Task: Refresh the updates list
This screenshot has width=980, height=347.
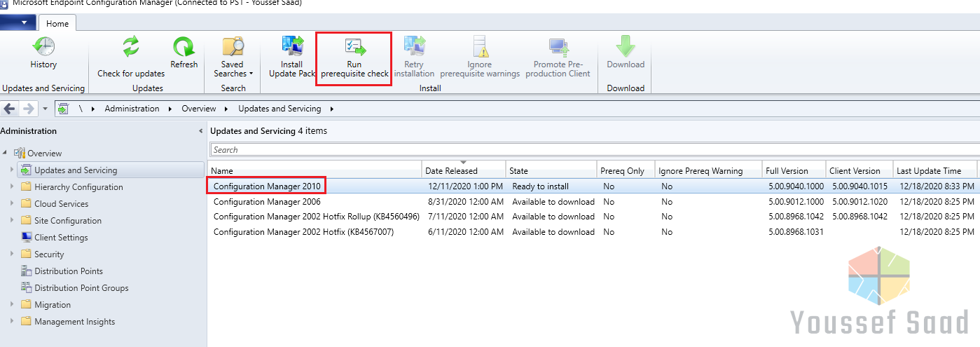Action: point(184,53)
